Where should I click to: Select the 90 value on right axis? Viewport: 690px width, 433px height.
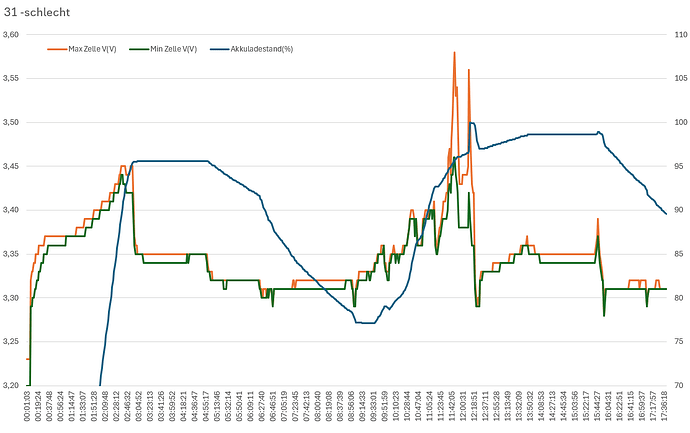point(677,210)
